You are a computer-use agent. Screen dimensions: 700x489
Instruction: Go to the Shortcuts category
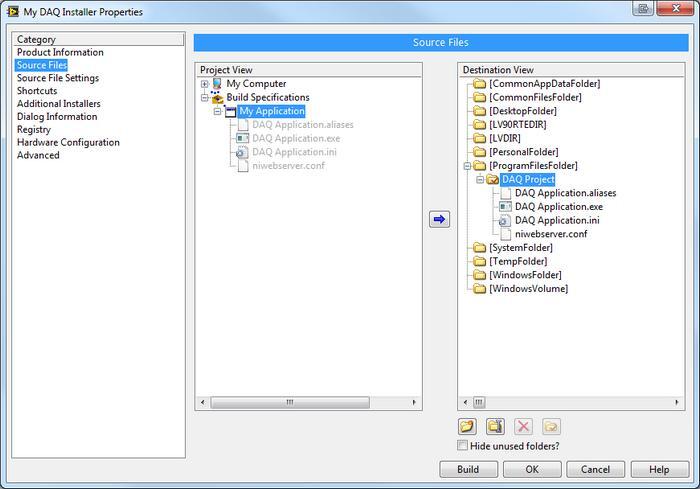(x=37, y=91)
